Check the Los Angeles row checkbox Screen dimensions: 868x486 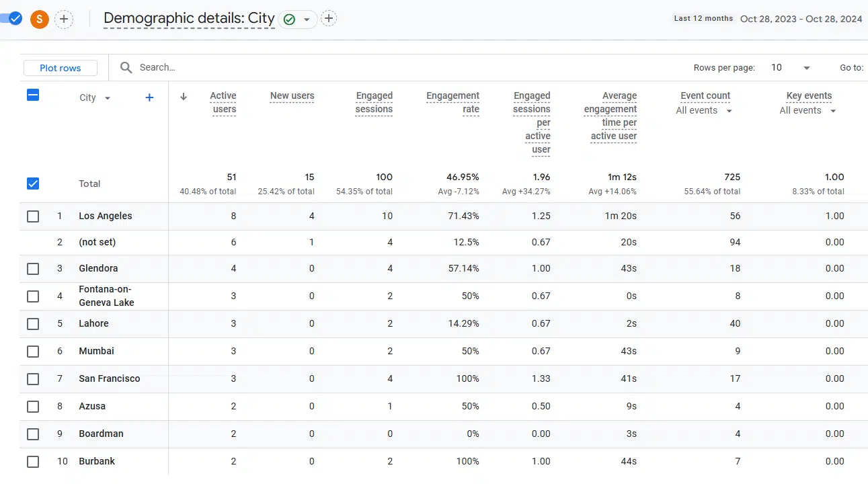33,216
